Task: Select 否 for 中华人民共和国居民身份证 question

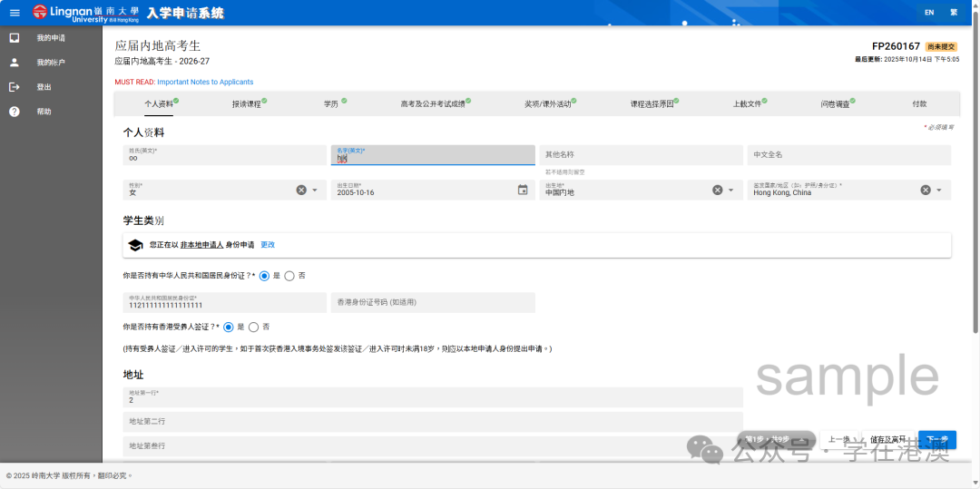Action: [289, 275]
